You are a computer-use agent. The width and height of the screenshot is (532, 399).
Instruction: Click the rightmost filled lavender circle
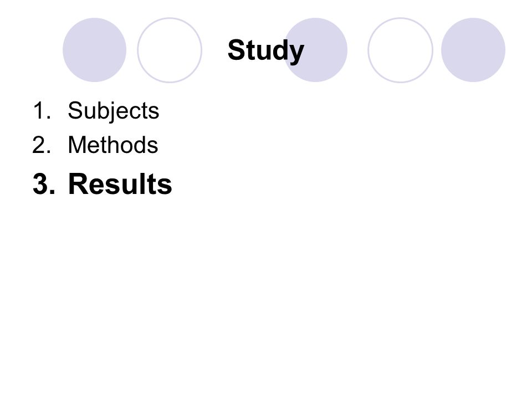(x=473, y=50)
